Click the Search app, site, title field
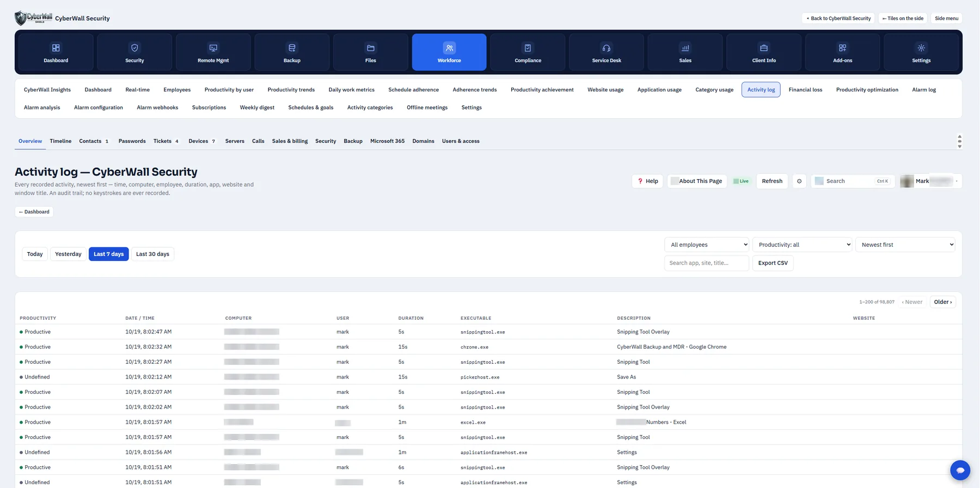Viewport: 980px width, 488px height. click(707, 263)
